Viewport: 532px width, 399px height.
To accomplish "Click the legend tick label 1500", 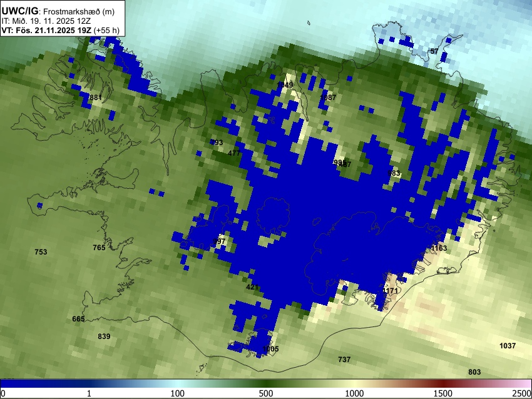I will pyautogui.click(x=443, y=393).
